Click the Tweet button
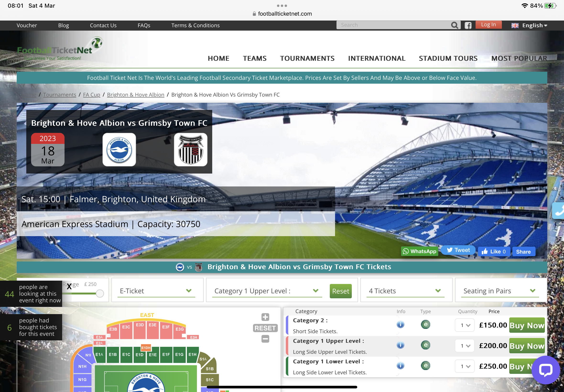Screen dimensions: 564x392 click(x=458, y=250)
